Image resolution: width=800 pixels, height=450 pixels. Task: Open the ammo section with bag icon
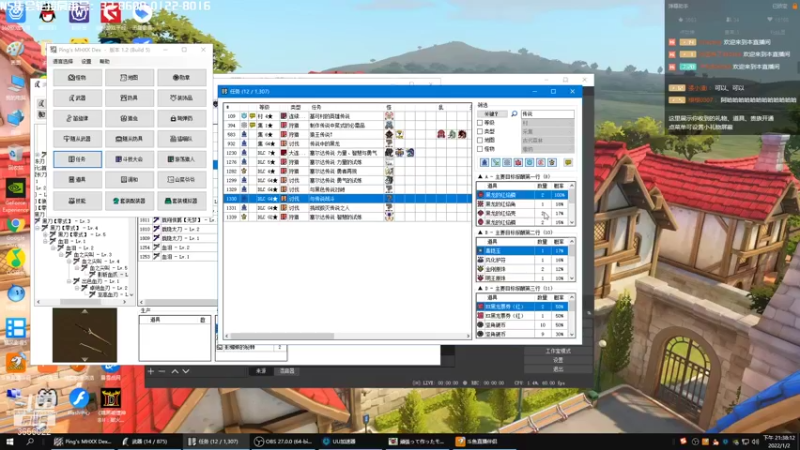pyautogui.click(x=182, y=118)
